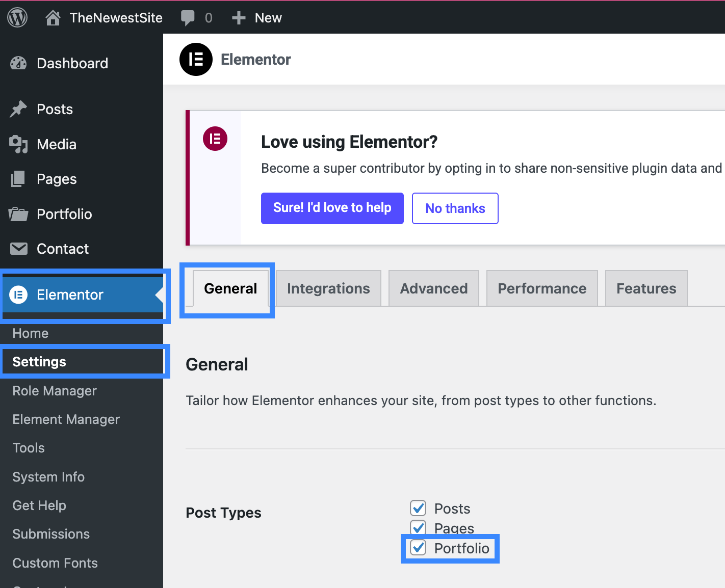Click the Dashboard gauge icon
The width and height of the screenshot is (725, 588).
pyautogui.click(x=18, y=63)
